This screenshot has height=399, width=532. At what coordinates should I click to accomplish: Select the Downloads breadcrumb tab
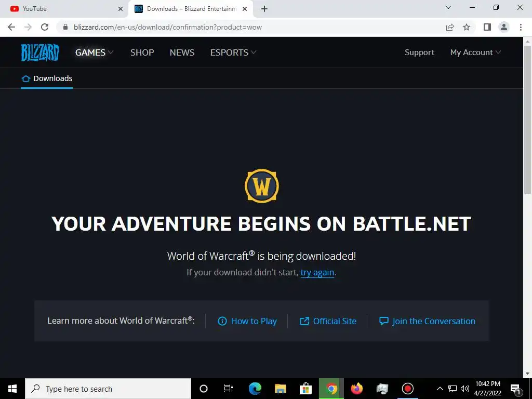coord(47,79)
